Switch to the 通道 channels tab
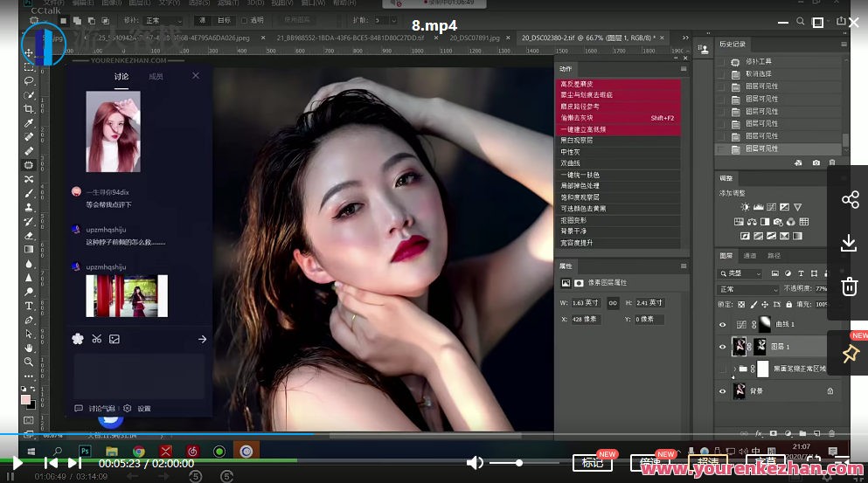The image size is (868, 483). tap(750, 256)
